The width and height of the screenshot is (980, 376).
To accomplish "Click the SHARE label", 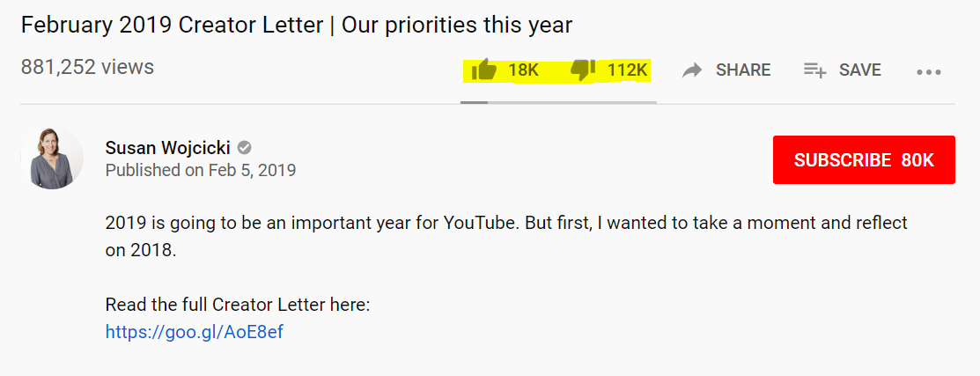I will pos(743,70).
